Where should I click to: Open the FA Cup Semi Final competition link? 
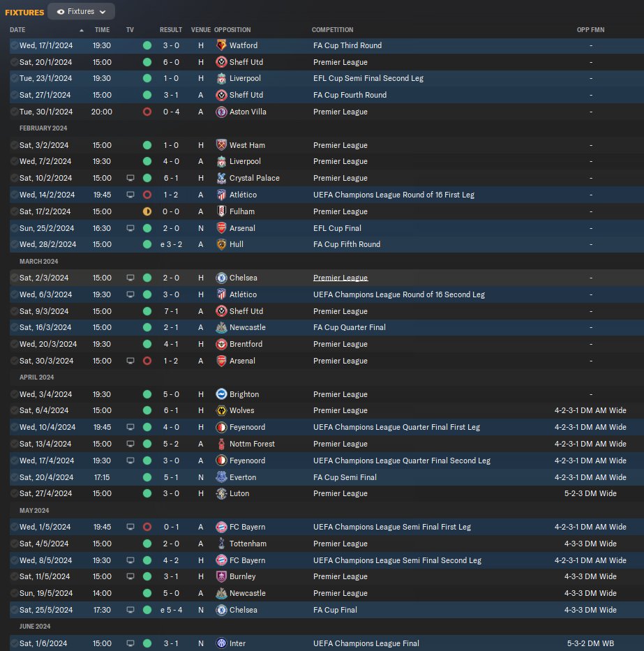tap(345, 477)
